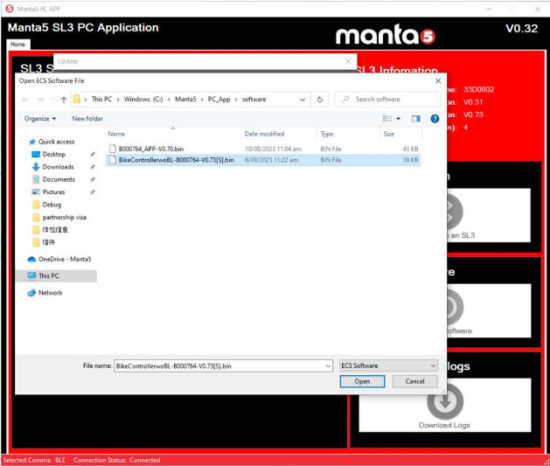The width and height of the screenshot is (550, 466).
Task: Select BikeControllerwoBL-B000764-V0.73[S].bin file
Action: [263, 160]
